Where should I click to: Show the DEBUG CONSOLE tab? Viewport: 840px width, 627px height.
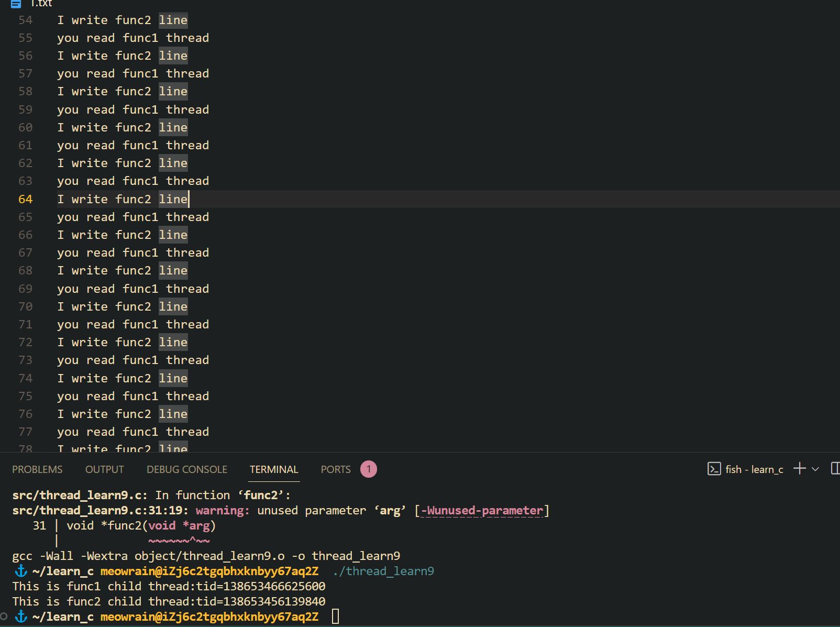coord(186,469)
